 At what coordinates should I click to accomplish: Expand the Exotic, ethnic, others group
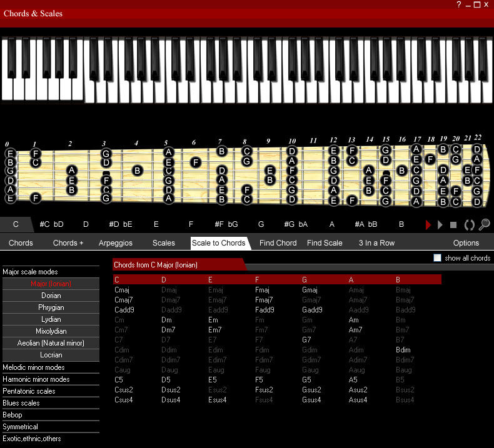[51, 439]
